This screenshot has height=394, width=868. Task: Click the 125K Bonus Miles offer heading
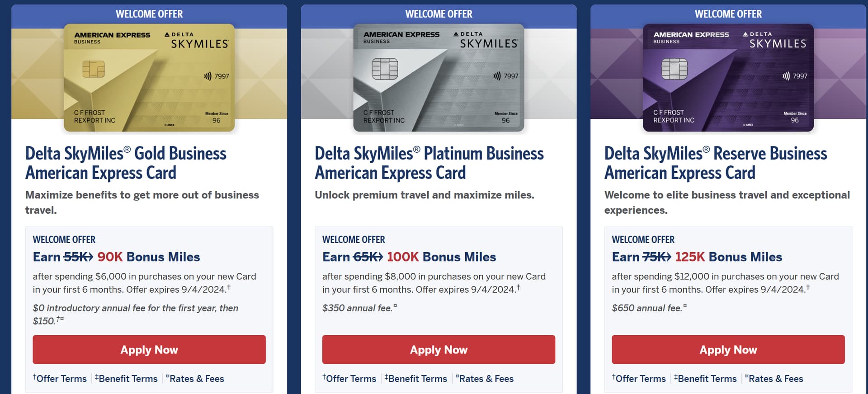point(697,257)
